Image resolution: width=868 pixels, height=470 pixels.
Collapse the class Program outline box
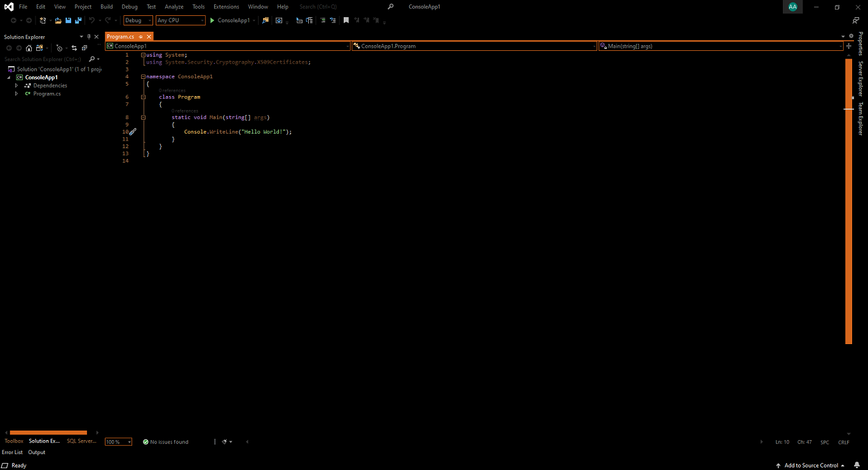coord(143,97)
